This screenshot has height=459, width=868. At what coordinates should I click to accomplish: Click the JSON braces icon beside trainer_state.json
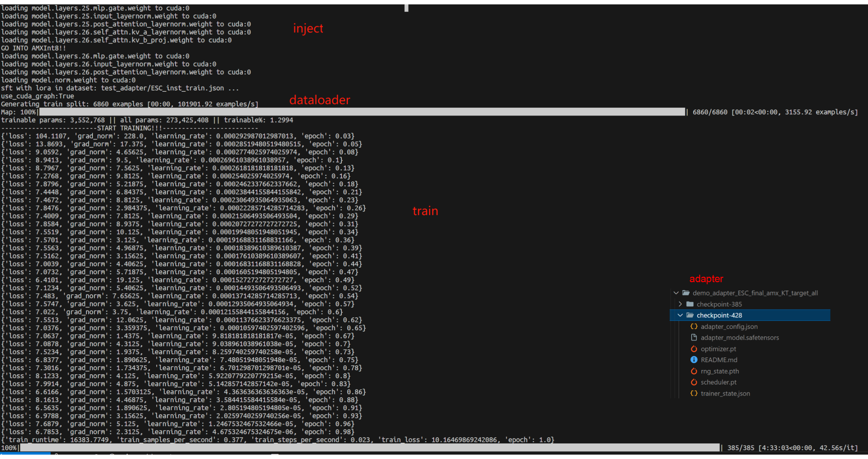coord(694,393)
